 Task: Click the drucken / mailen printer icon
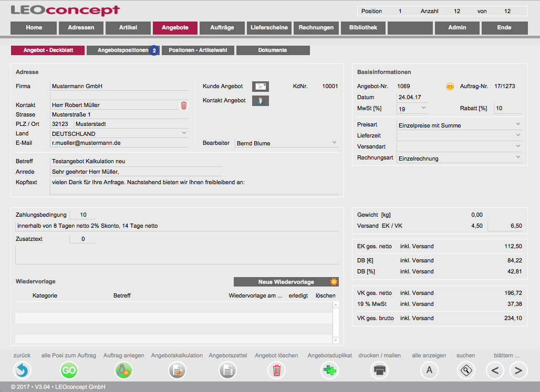pos(379,370)
